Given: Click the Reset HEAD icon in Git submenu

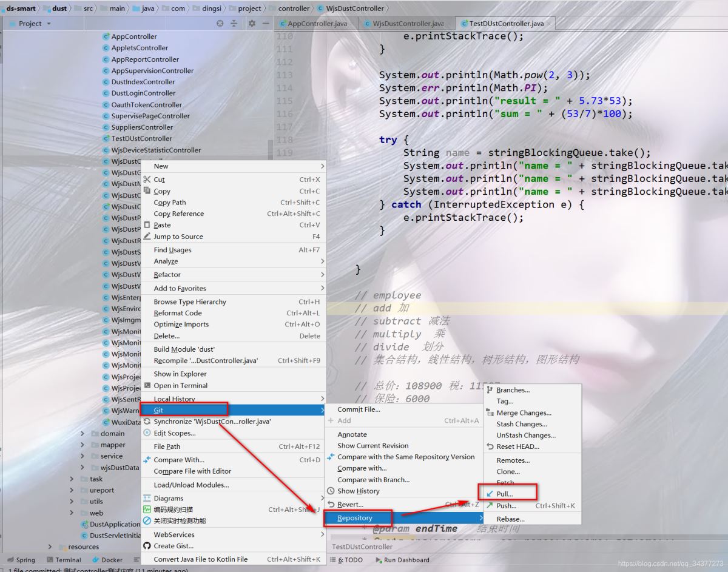Looking at the screenshot, I should (490, 446).
